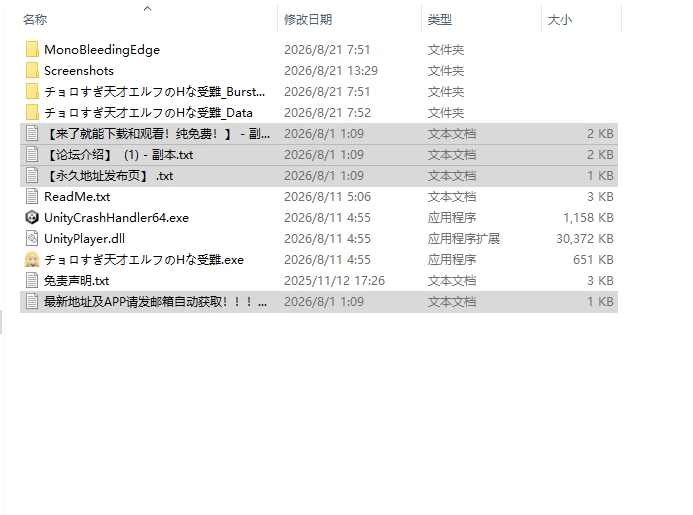The image size is (693, 515).
Task: Click the character icon of the game exe
Action: (32, 259)
